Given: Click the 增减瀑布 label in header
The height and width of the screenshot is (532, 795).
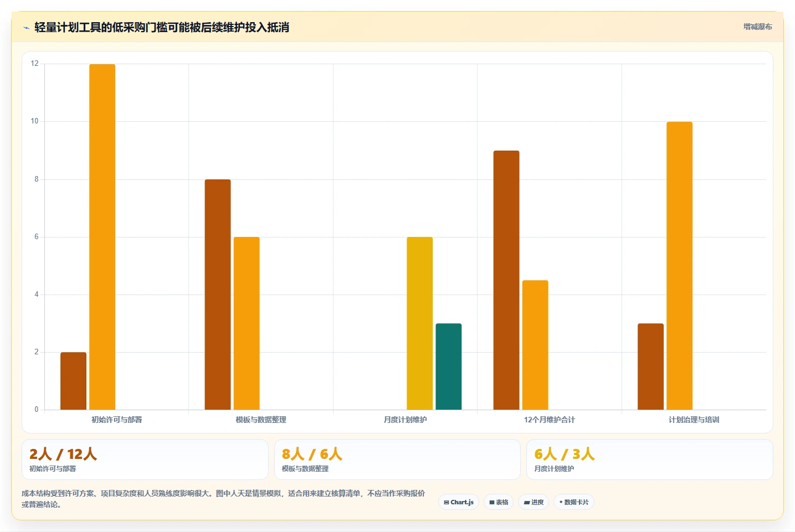Looking at the screenshot, I should coord(757,27).
